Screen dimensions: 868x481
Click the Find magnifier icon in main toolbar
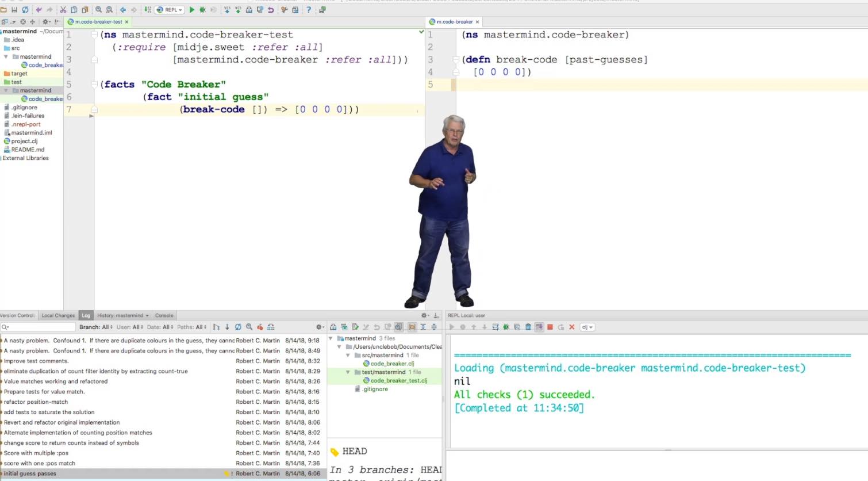[99, 10]
